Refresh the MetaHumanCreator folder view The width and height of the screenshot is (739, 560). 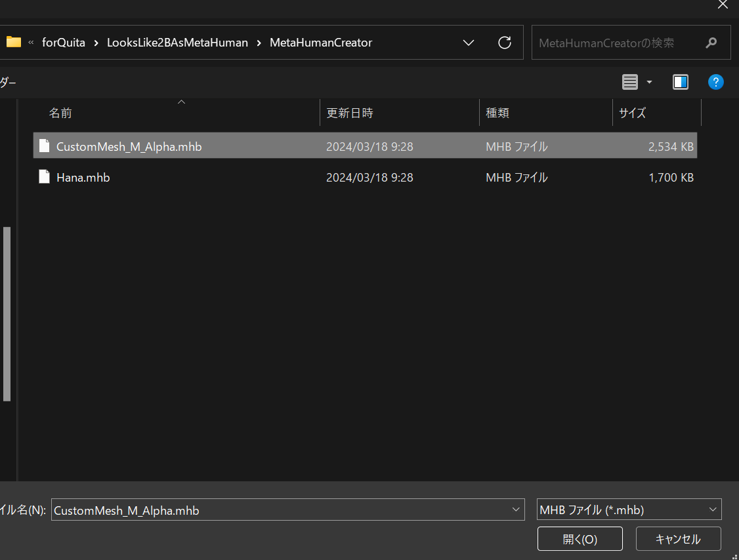(x=504, y=42)
